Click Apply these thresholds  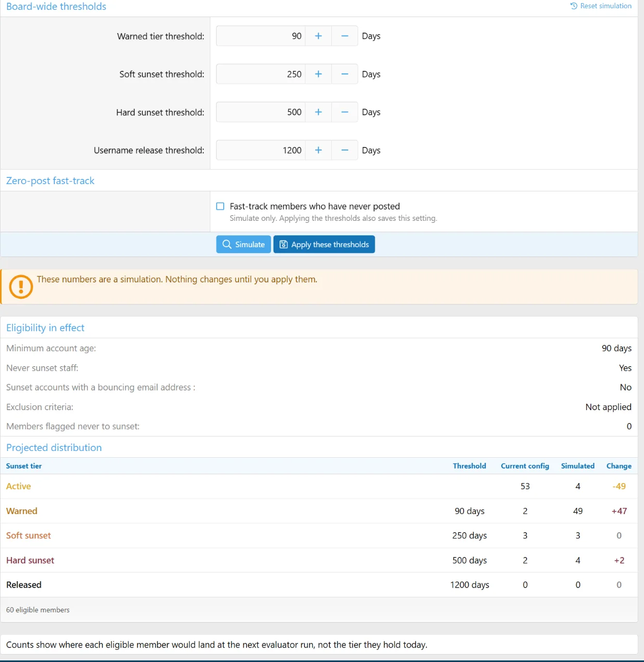[324, 245]
